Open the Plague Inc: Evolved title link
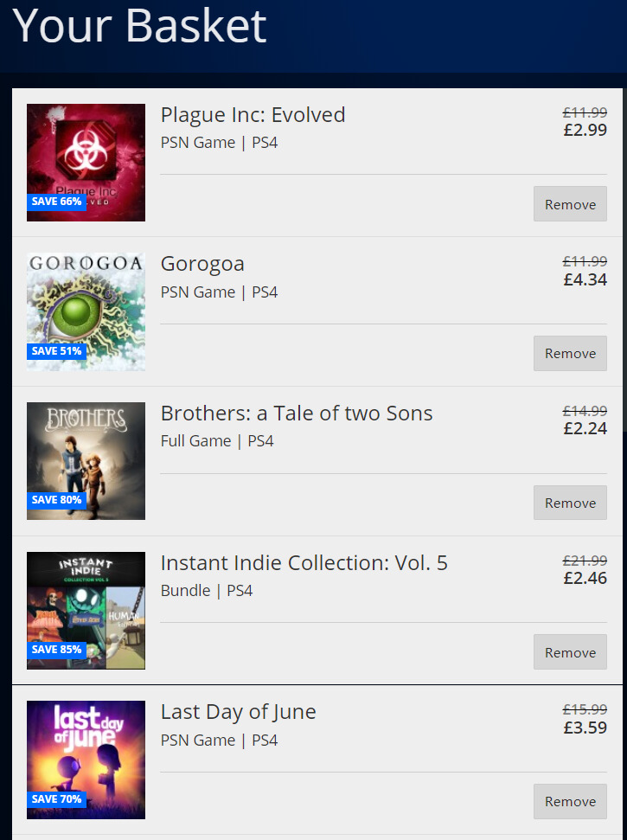 (x=253, y=115)
